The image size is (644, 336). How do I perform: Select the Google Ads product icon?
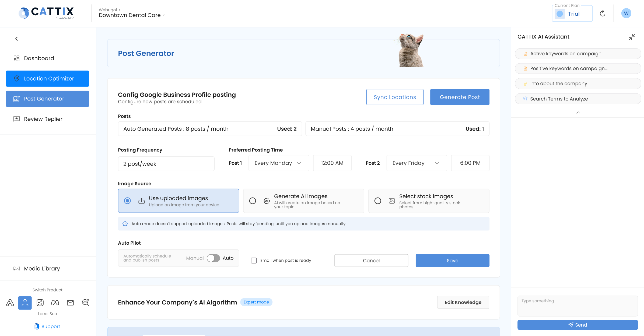click(10, 303)
